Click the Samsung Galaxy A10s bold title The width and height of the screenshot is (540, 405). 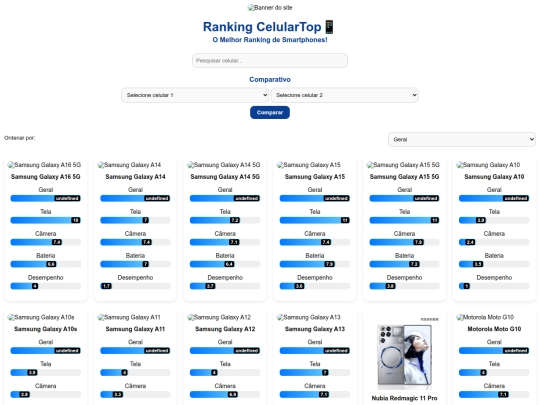click(45, 329)
